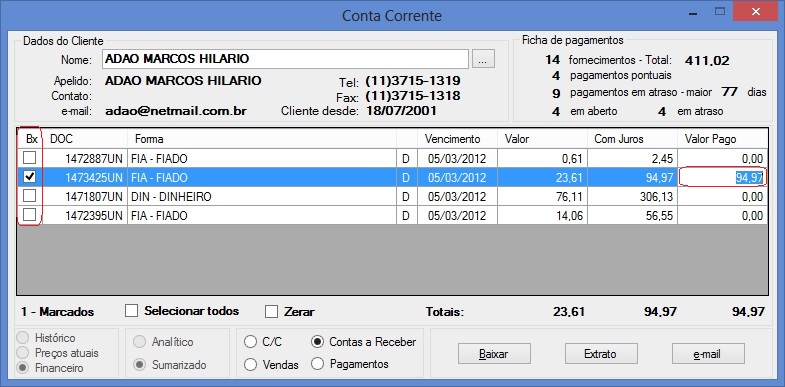The width and height of the screenshot is (785, 387).
Task: Toggle the Zerar checkbox
Action: coord(271,311)
